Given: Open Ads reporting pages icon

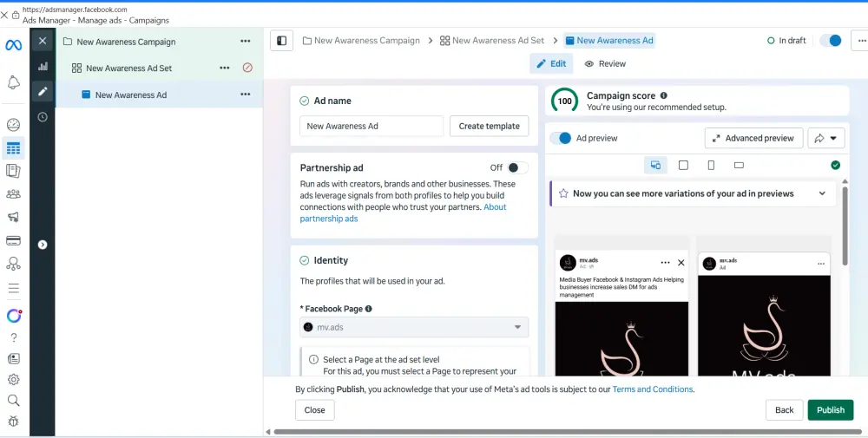Looking at the screenshot, I should [x=13, y=171].
